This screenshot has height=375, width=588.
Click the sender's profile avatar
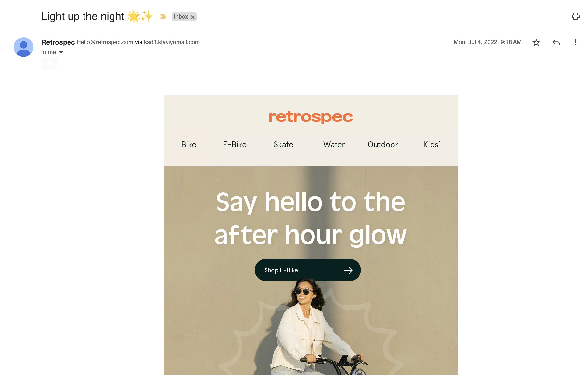pos(24,47)
